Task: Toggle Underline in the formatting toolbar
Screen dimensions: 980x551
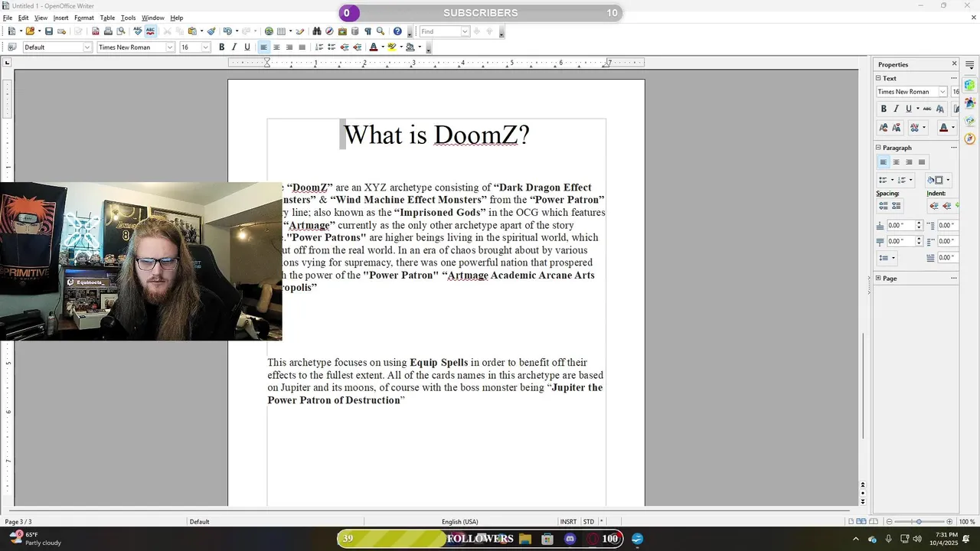Action: [247, 47]
